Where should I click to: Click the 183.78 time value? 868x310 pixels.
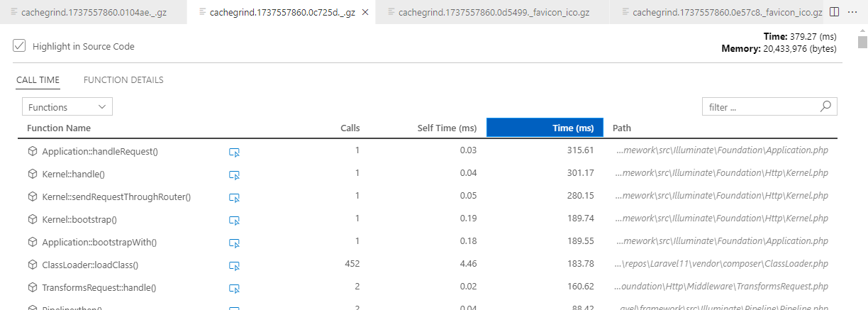581,264
